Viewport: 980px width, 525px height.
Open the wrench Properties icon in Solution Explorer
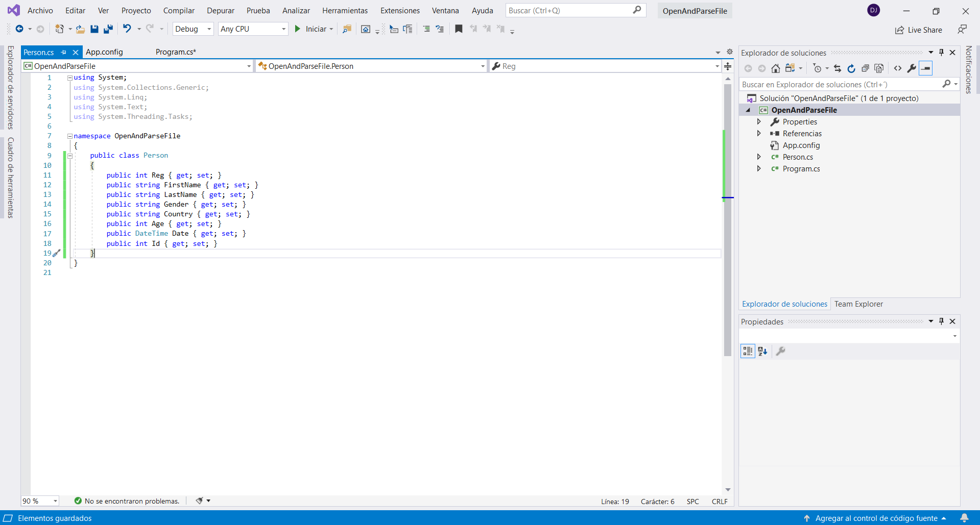click(x=912, y=68)
